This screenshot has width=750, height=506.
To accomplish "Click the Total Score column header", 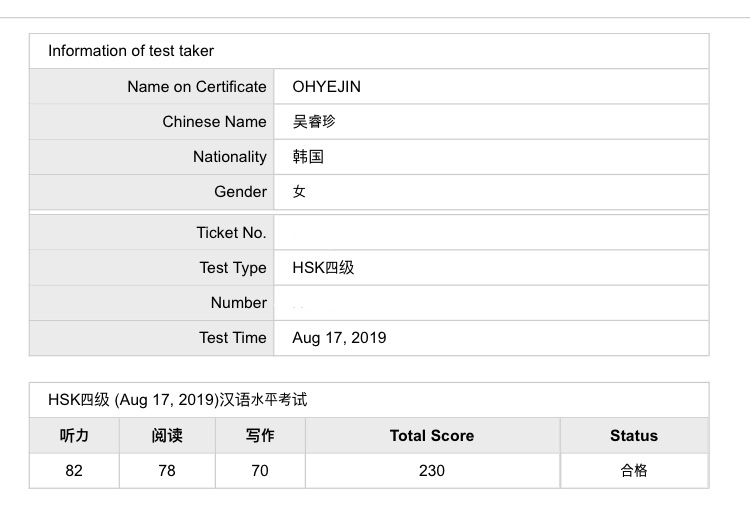I will pos(432,435).
